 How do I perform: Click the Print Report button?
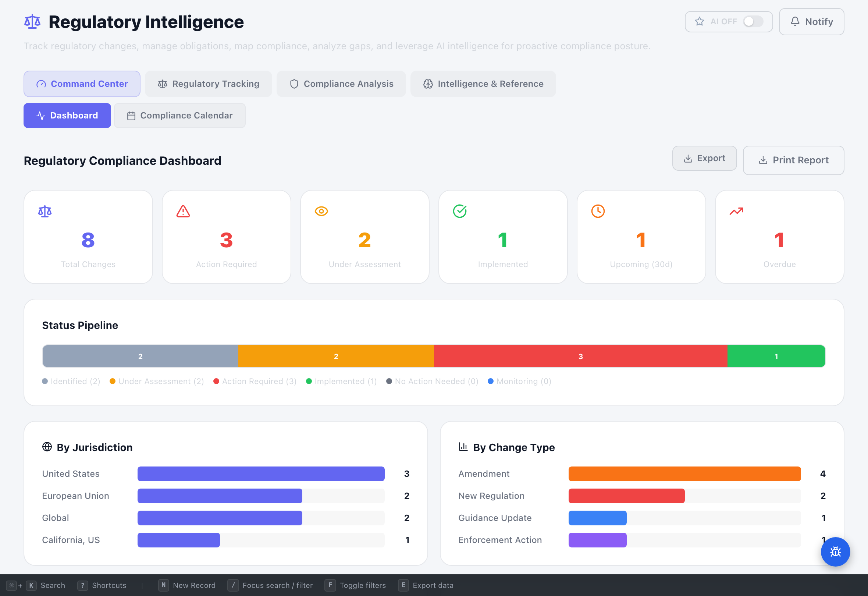point(793,160)
